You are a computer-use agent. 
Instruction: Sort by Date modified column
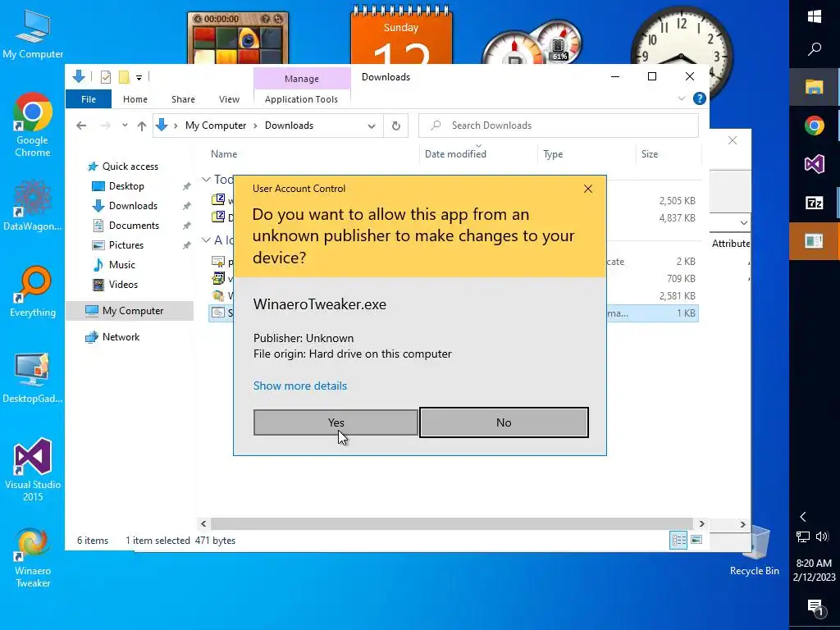[455, 154]
